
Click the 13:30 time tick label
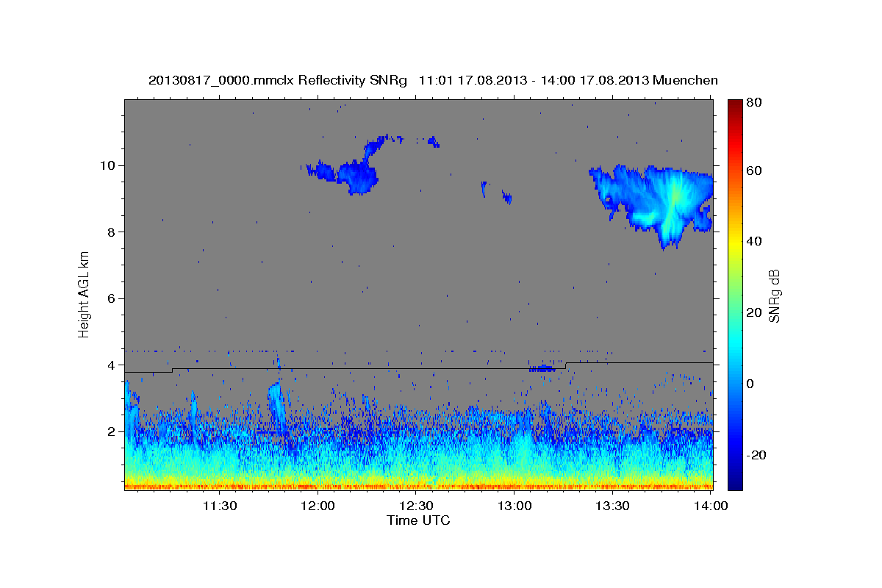612,506
